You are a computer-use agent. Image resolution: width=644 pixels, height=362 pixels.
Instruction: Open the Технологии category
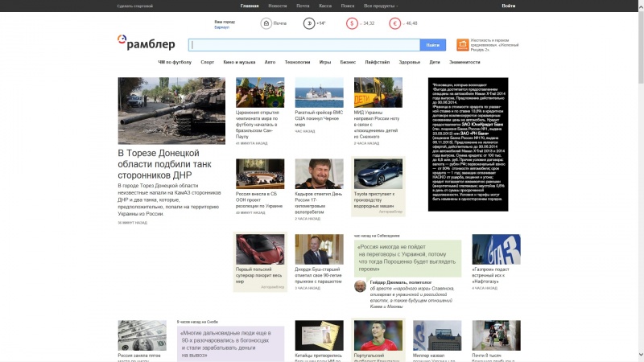pos(297,62)
